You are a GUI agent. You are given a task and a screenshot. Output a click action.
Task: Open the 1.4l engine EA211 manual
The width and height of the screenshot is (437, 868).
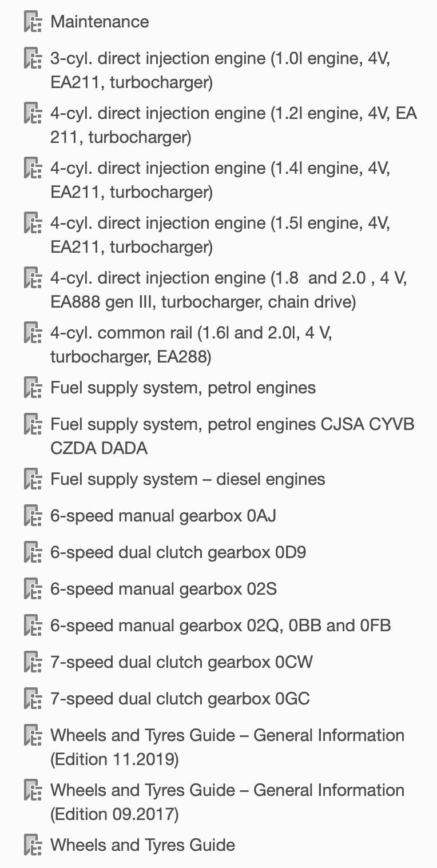220,180
